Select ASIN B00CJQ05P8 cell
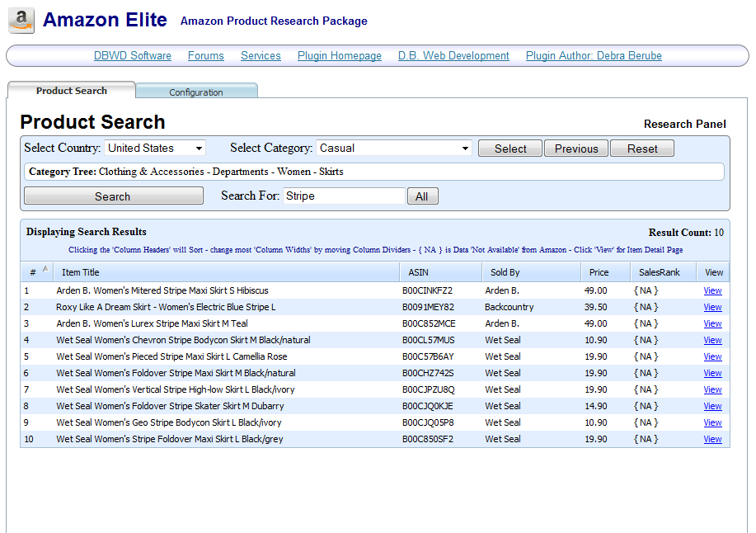The width and height of the screenshot is (756, 533). click(x=428, y=422)
